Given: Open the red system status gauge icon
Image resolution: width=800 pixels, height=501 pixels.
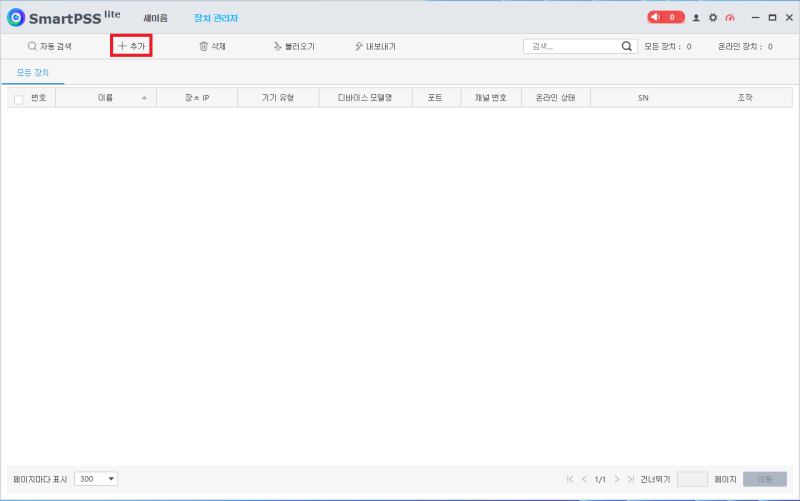Looking at the screenshot, I should (x=730, y=18).
